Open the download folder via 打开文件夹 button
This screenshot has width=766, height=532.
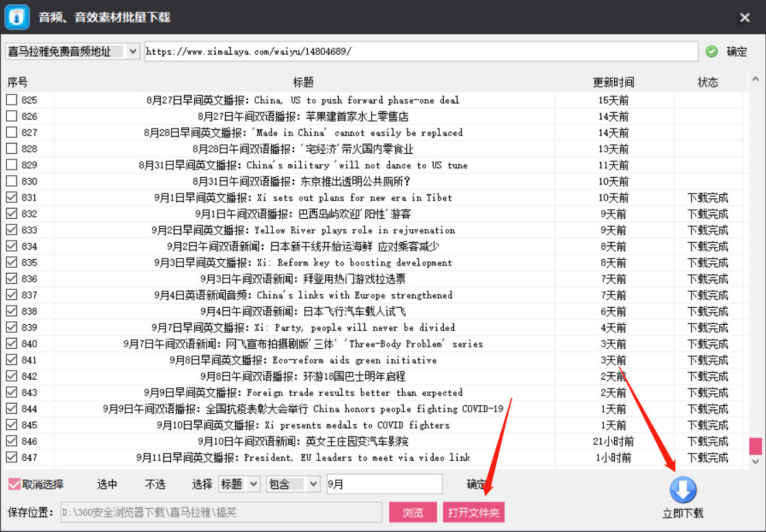473,511
